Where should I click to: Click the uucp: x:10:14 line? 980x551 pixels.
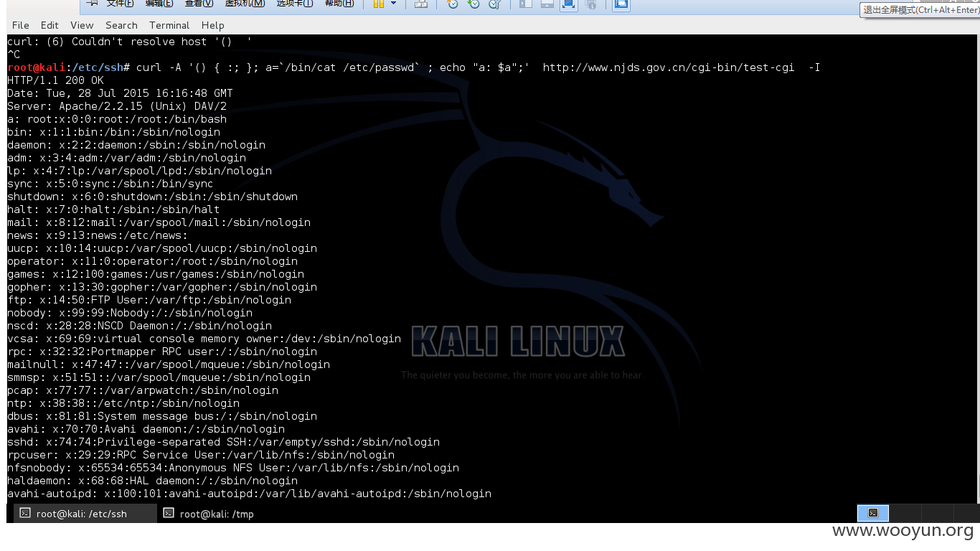(x=162, y=248)
